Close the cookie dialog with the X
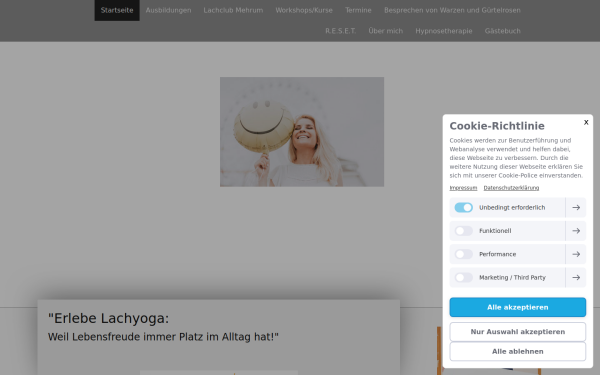Screen dimensions: 600x375 click(x=586, y=122)
